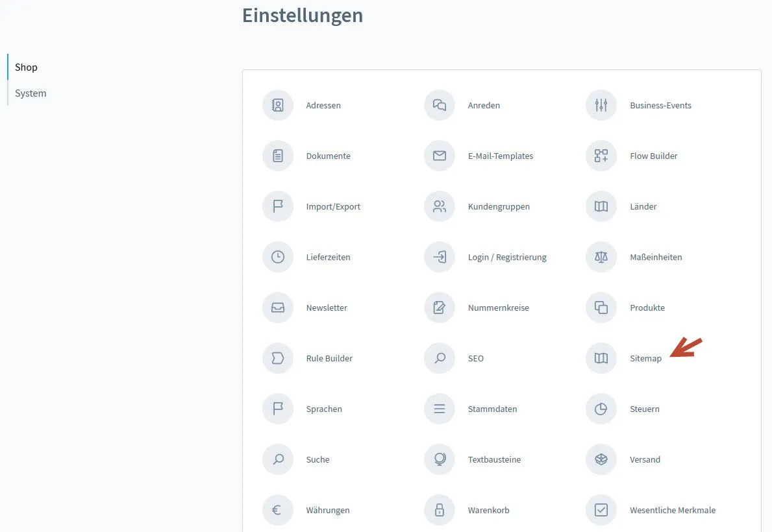Open Kundengruppen text link

click(x=499, y=207)
